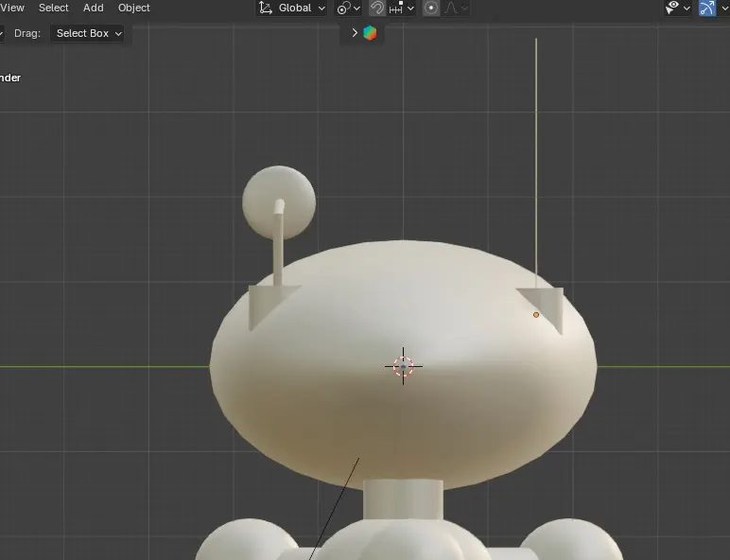
Task: Open the snapping options dropdown
Action: pos(401,8)
